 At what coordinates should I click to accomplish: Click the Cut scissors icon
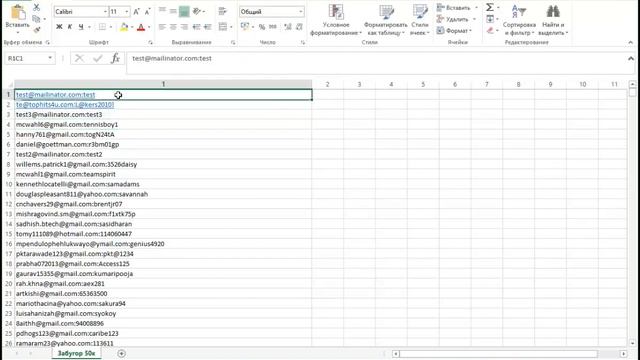(x=36, y=7)
